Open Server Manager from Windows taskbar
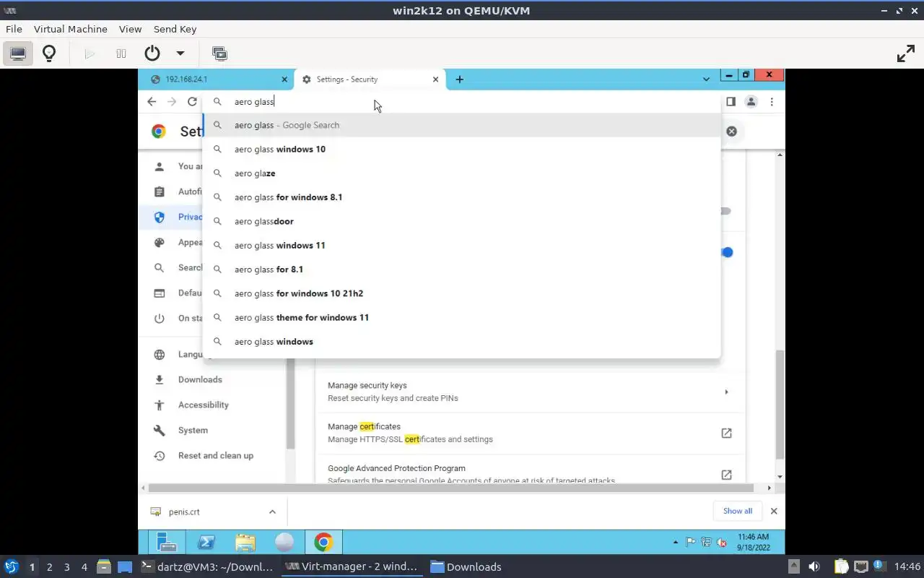 point(167,542)
